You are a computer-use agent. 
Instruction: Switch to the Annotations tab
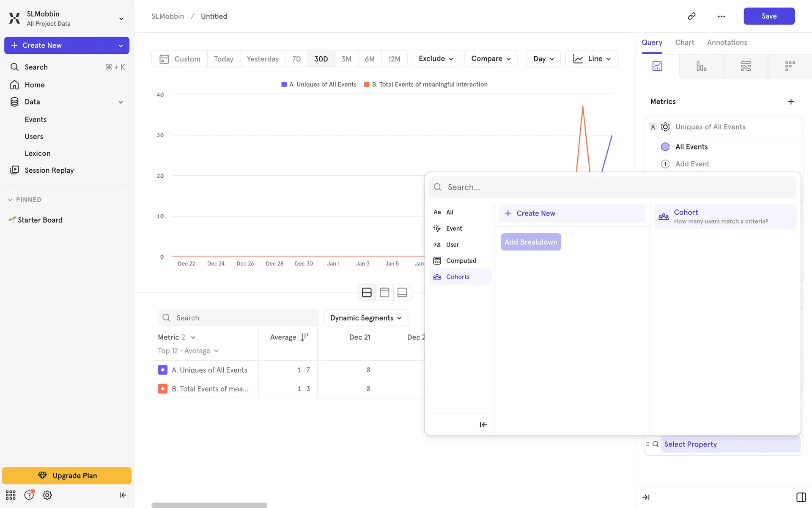tap(727, 42)
